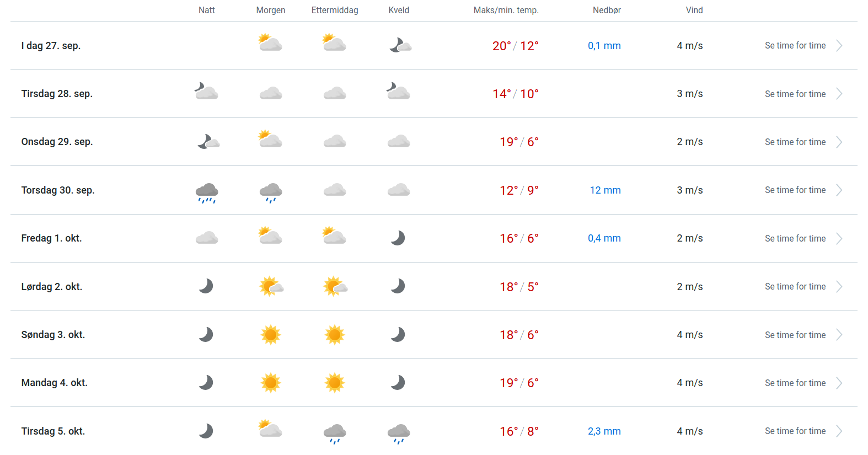The width and height of the screenshot is (868, 455).
Task: Click today's morning partly cloudy icon
Action: click(x=270, y=43)
